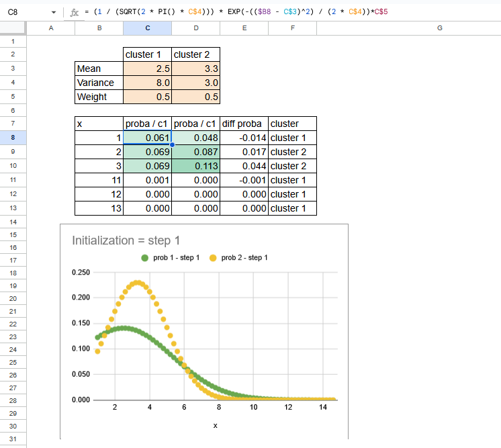Select the Mean value cell 2.5
Image resolution: width=501 pixels, height=448 pixels.
[147, 69]
